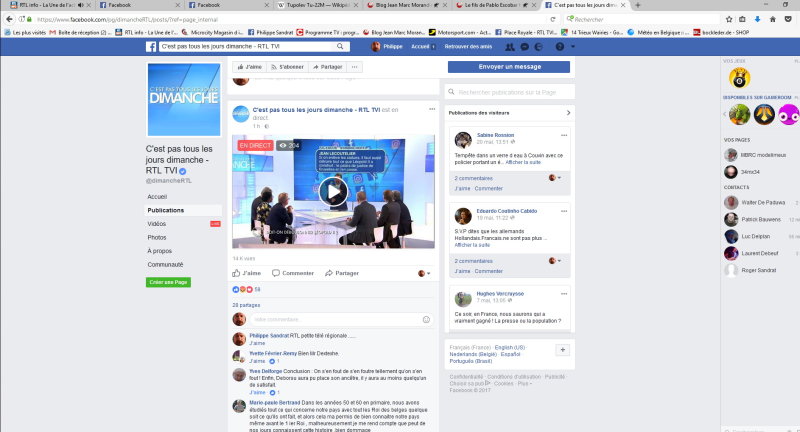Click the Facebook logo in the blue header

coord(151,47)
